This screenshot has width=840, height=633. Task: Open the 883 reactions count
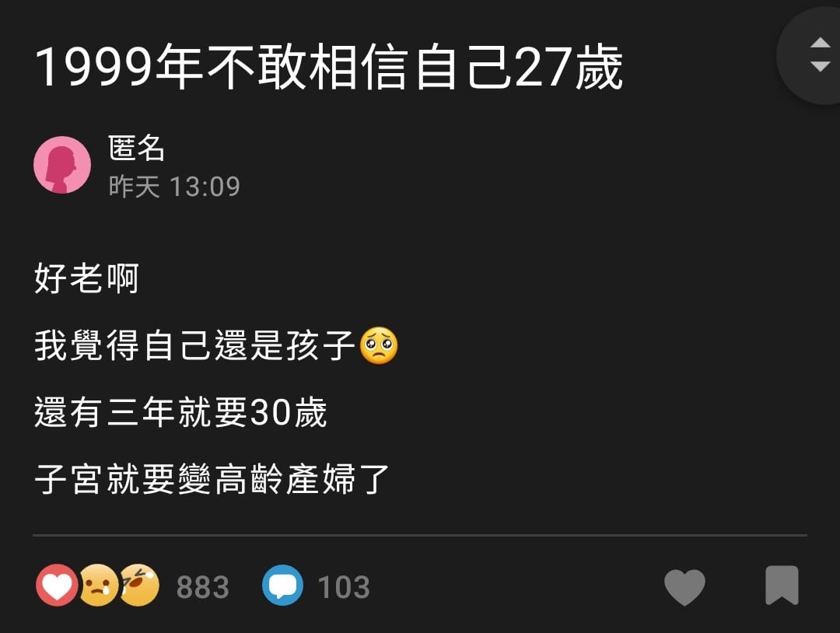point(202,587)
